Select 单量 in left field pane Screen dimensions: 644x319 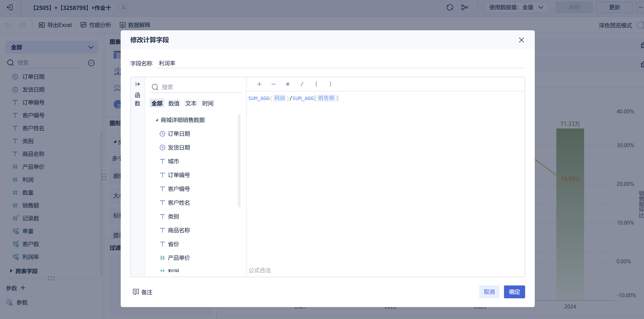pyautogui.click(x=28, y=231)
